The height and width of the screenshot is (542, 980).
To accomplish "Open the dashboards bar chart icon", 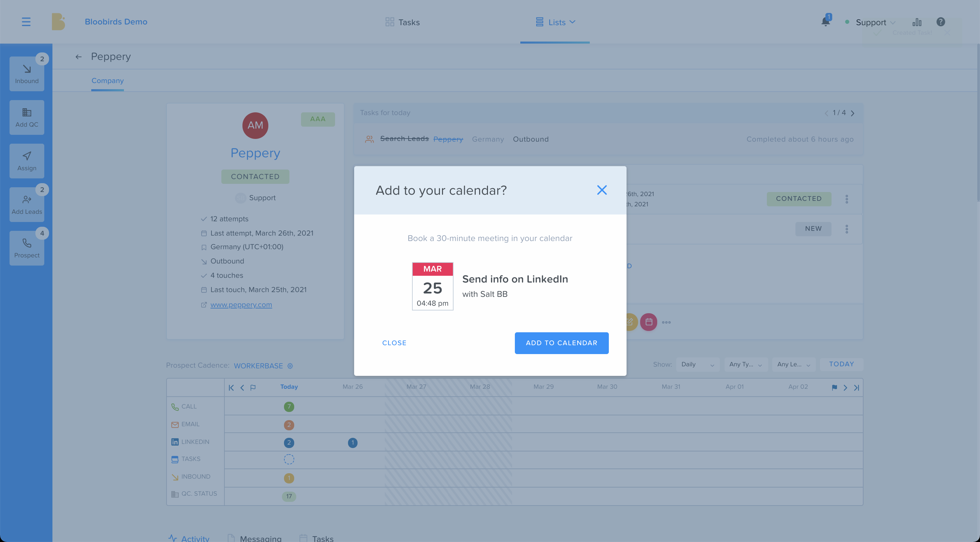I will click(x=916, y=22).
